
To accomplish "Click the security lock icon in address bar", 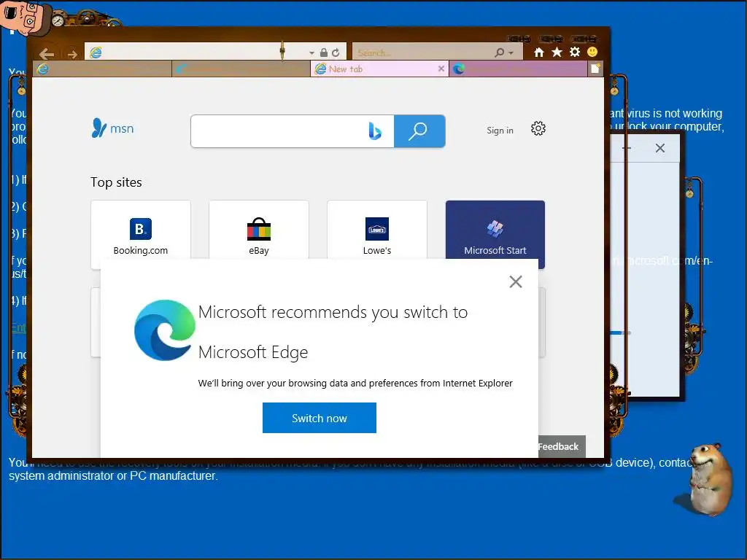I will [x=324, y=52].
